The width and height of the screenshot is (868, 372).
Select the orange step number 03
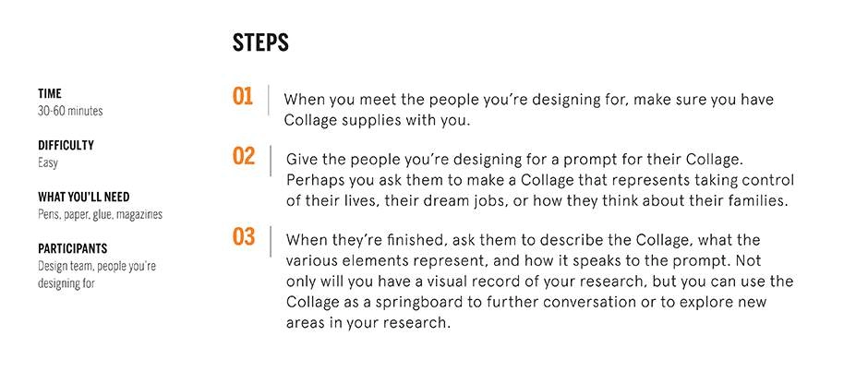[x=244, y=236]
